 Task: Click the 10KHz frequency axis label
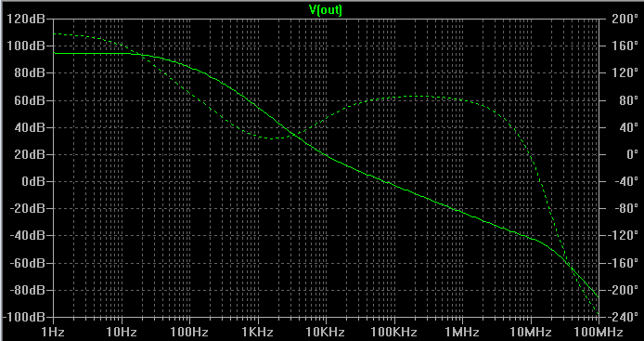pyautogui.click(x=326, y=332)
